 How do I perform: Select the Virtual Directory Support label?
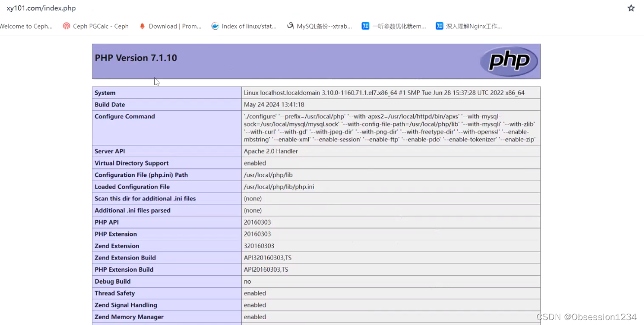click(x=132, y=163)
